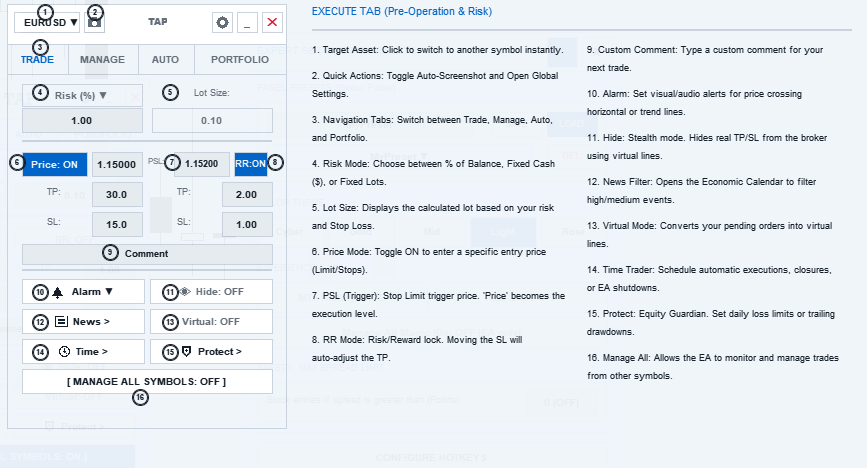Open the News filter calendar
This screenshot has height=468, width=867.
tap(83, 321)
